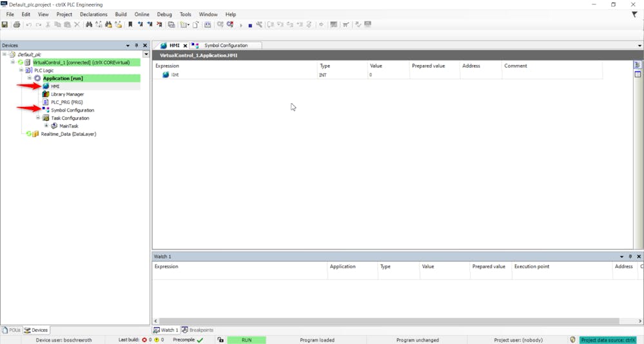
Task: Click the Logout icon beside Login
Action: [230, 24]
